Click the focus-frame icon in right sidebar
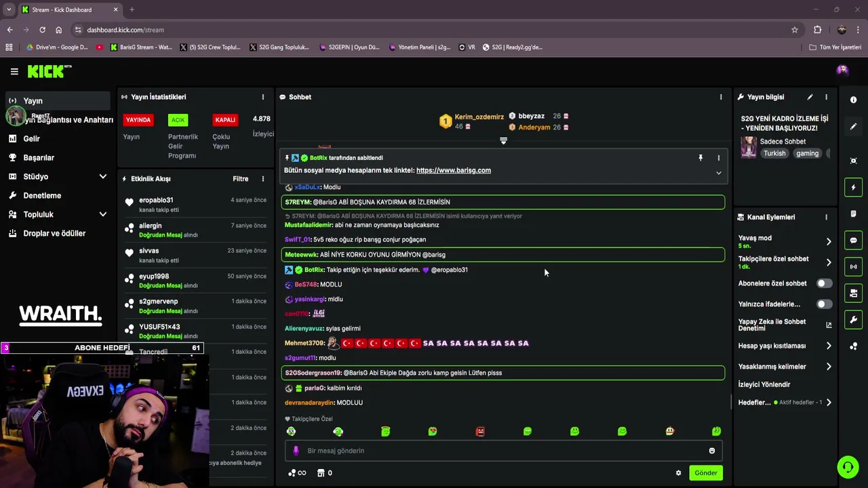The height and width of the screenshot is (488, 868). 853,161
